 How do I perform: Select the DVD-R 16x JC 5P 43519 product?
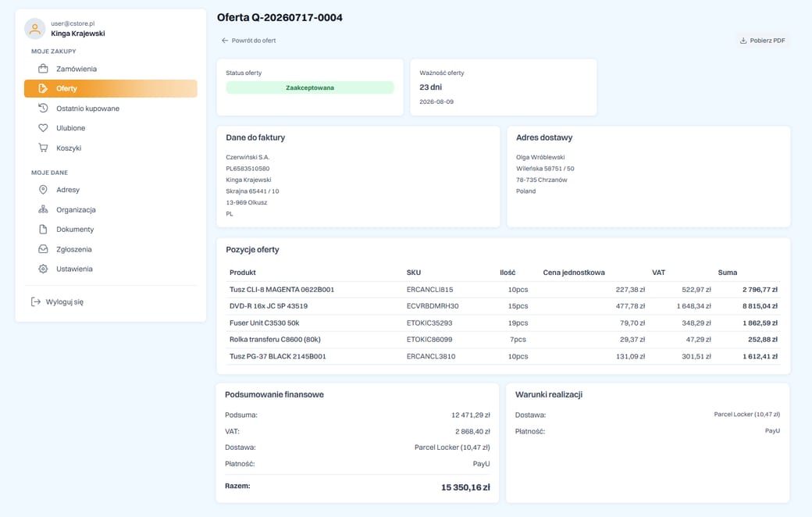coord(269,306)
